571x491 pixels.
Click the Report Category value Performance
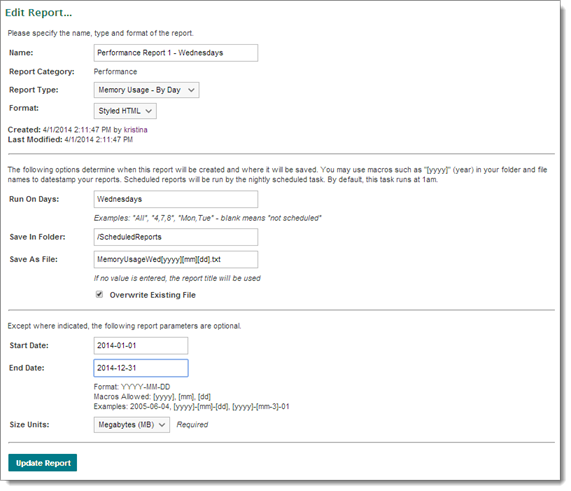pos(115,72)
